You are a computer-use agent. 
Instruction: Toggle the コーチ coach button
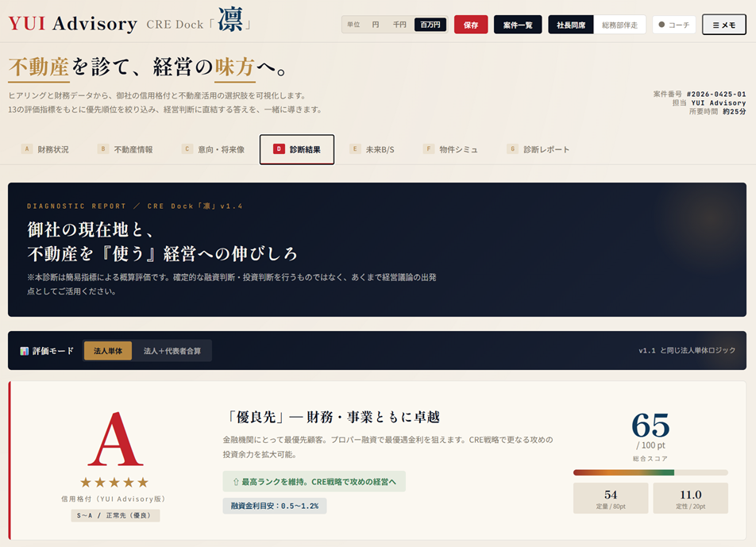click(673, 25)
